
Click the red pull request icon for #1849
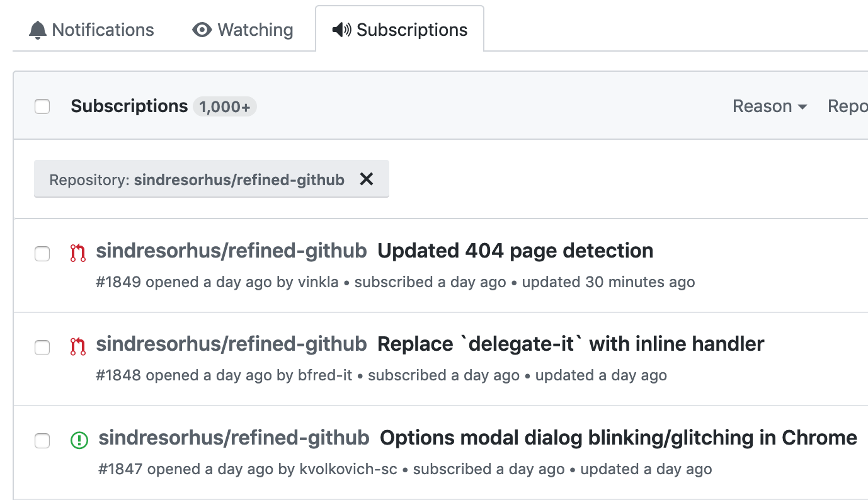point(77,251)
